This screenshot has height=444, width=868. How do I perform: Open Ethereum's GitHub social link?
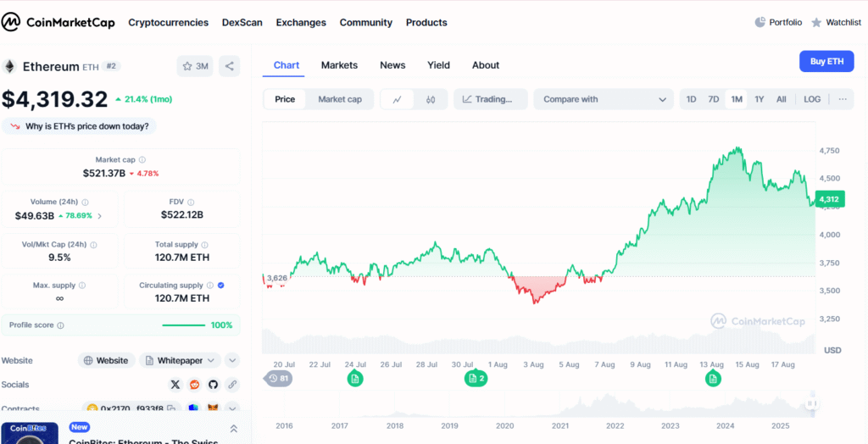coord(214,385)
